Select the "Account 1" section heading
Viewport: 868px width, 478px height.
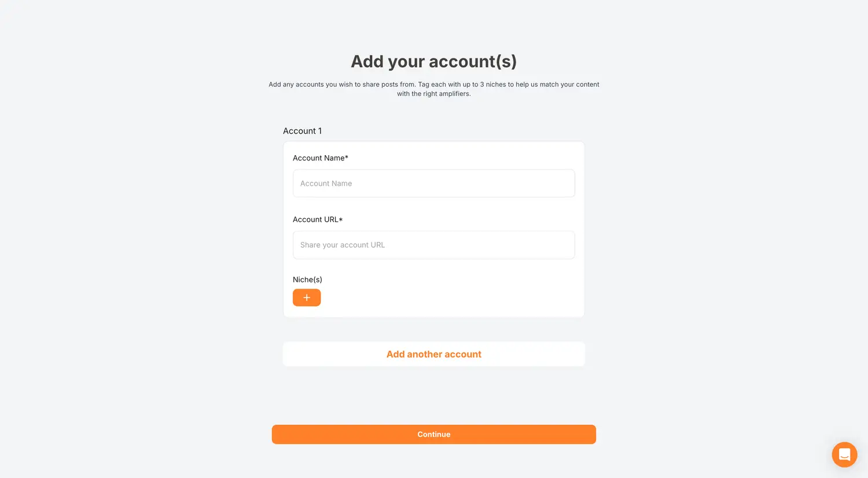pyautogui.click(x=302, y=131)
